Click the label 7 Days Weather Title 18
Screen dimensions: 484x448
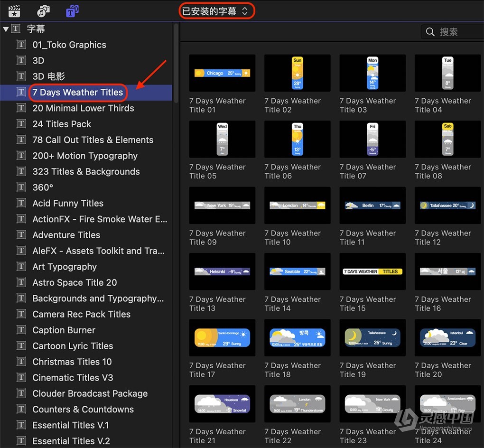pos(293,370)
